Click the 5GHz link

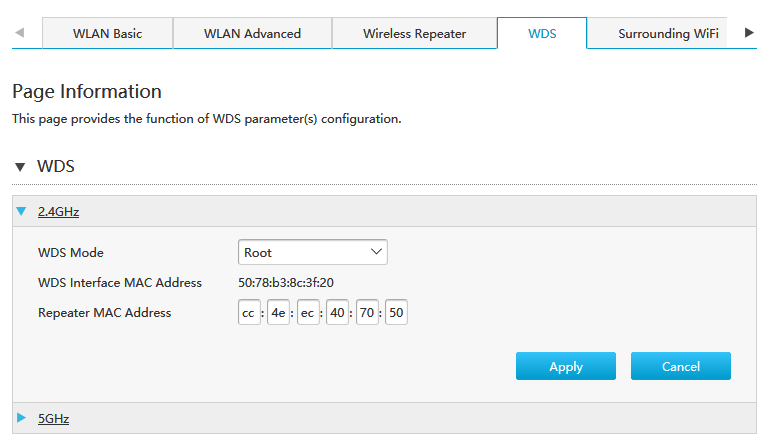pos(53,419)
